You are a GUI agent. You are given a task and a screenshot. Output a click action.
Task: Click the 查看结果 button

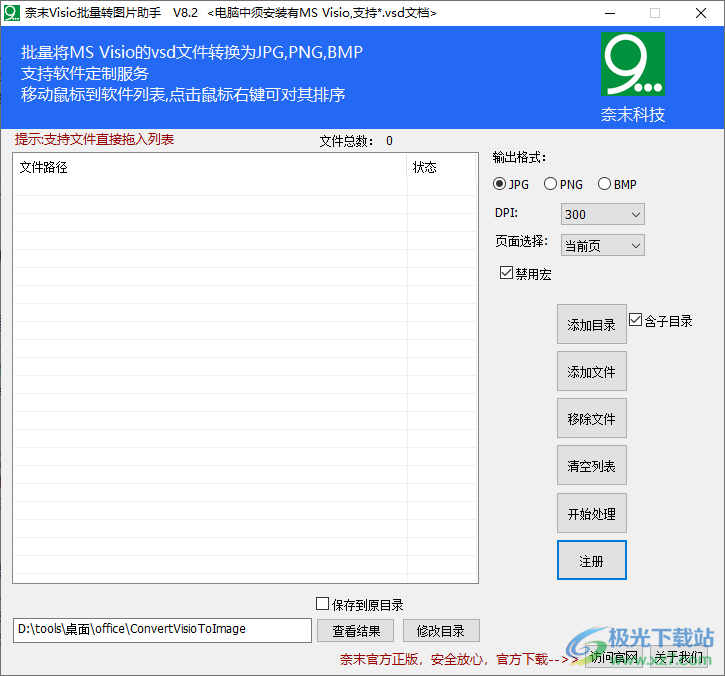click(356, 631)
